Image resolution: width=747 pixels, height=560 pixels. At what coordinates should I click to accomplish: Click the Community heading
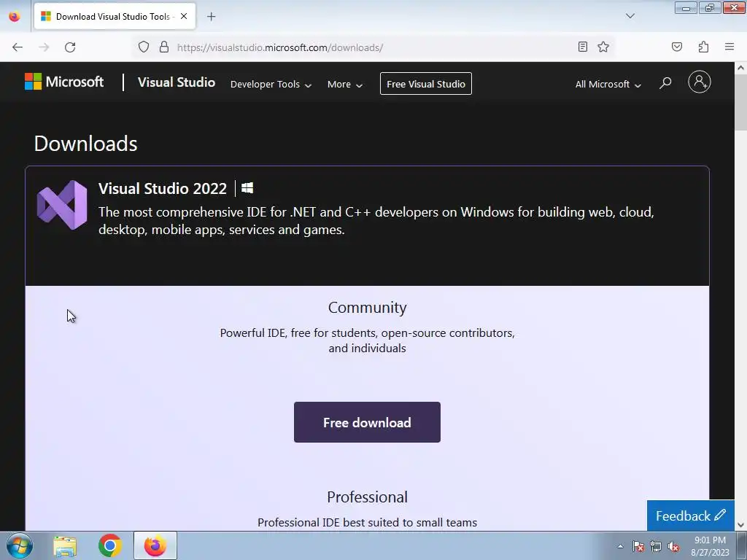click(x=368, y=308)
